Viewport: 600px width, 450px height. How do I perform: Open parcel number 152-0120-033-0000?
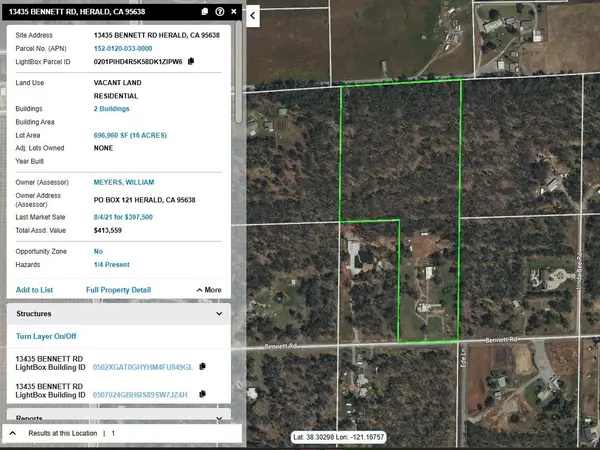123,49
